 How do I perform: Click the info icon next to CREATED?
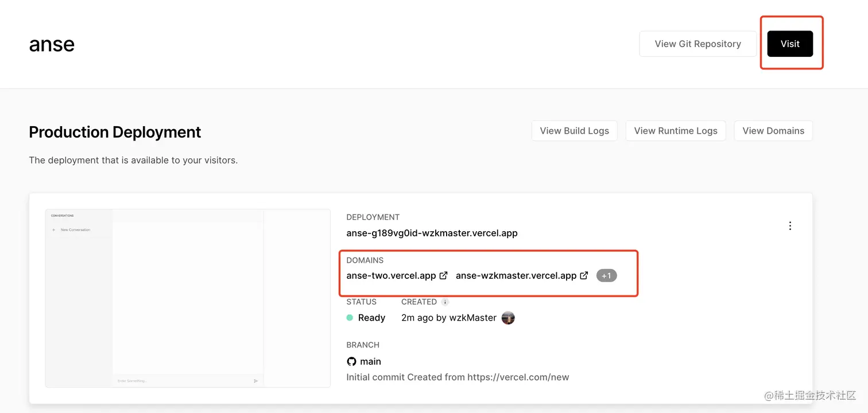[445, 302]
